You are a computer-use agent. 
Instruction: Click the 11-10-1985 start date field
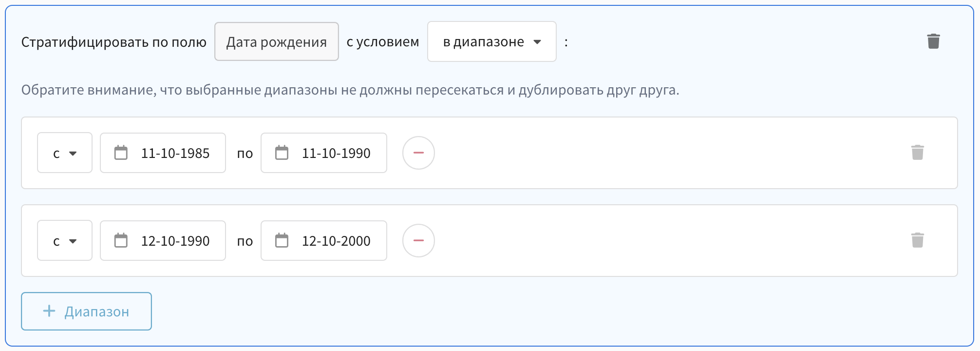point(175,153)
